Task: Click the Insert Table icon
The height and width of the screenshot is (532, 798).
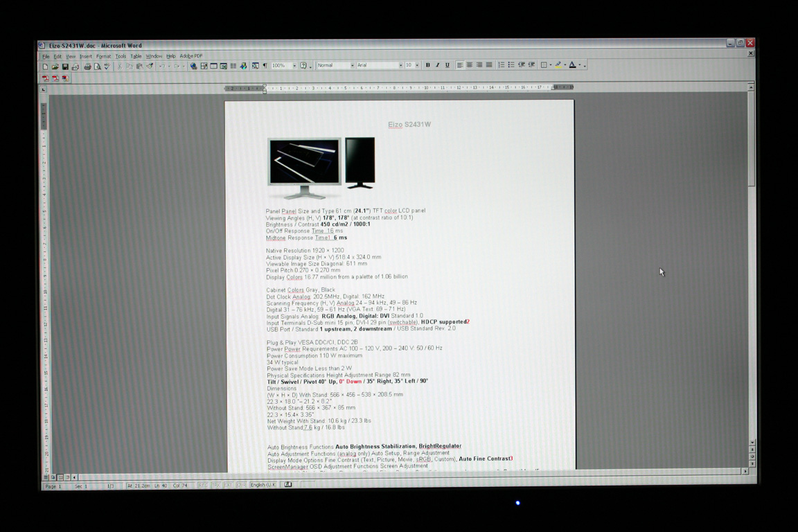Action: click(x=213, y=66)
